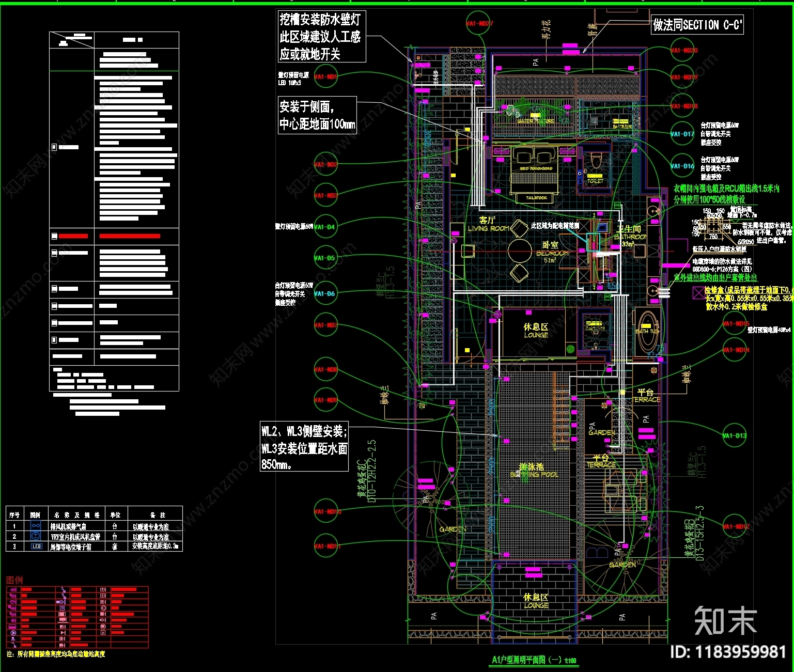Select the '中心距地面100mm' note box
The width and height of the screenshot is (794, 672).
coord(317,115)
